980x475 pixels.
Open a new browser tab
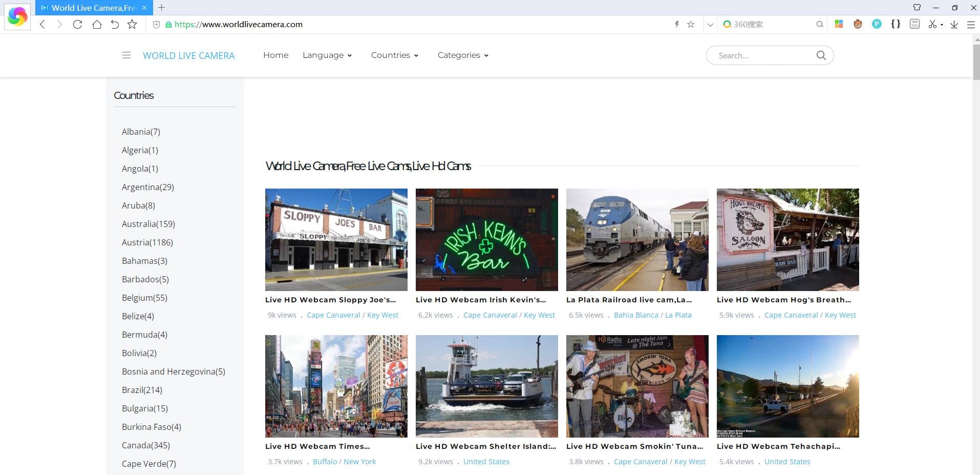tap(161, 8)
